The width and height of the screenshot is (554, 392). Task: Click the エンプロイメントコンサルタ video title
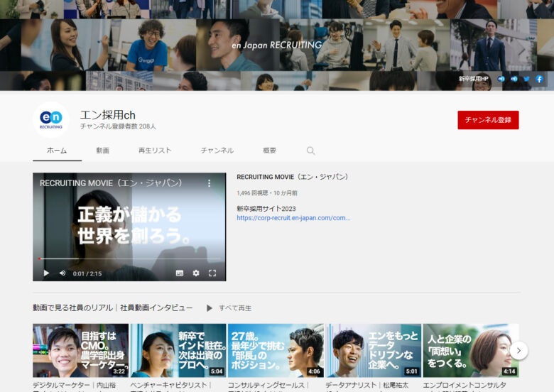[x=465, y=386]
